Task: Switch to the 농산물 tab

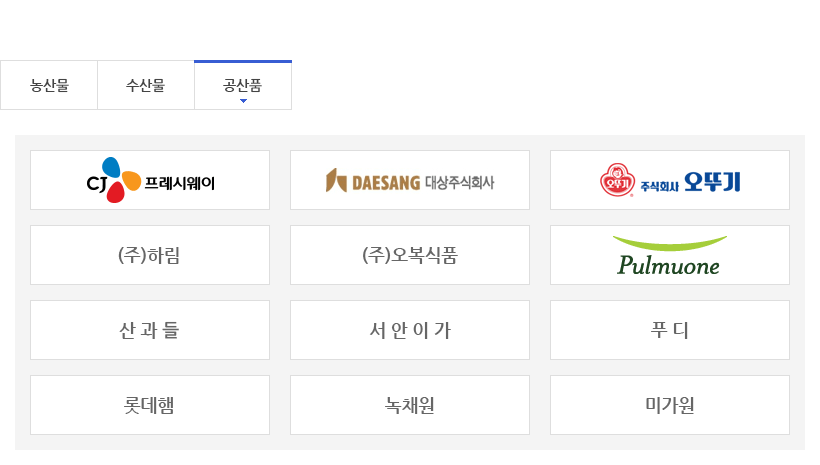Action: (x=49, y=85)
